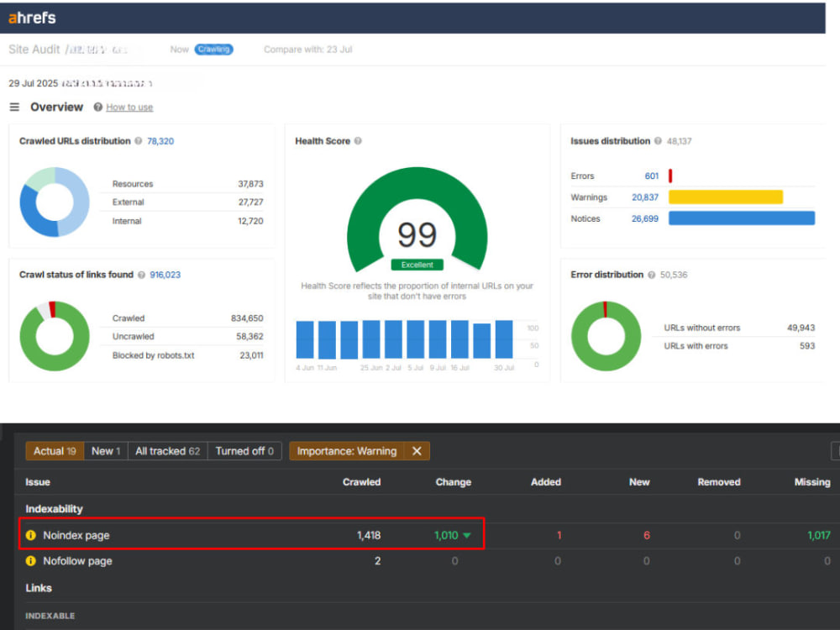
Task: Click help icon next to Crawl status of links found
Action: pos(141,275)
